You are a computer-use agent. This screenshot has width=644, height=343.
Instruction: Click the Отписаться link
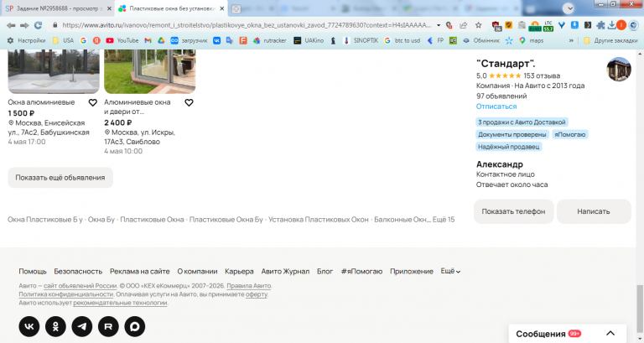[496, 107]
